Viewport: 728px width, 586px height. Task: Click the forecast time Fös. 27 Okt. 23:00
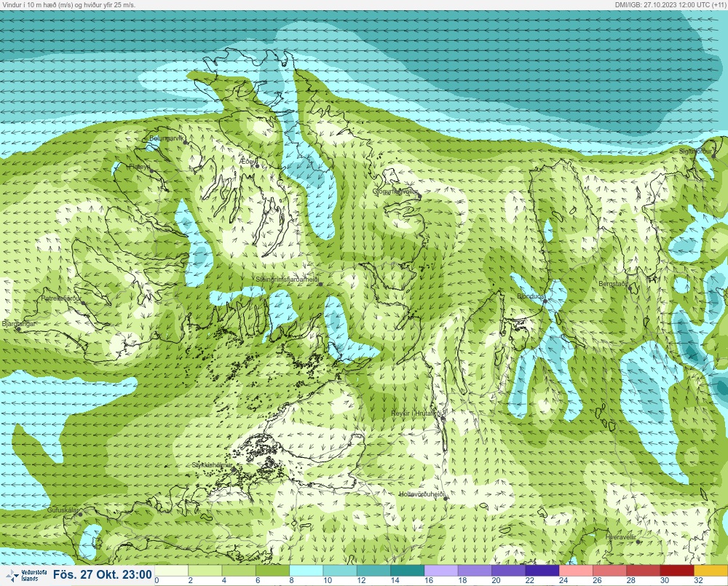point(102,575)
